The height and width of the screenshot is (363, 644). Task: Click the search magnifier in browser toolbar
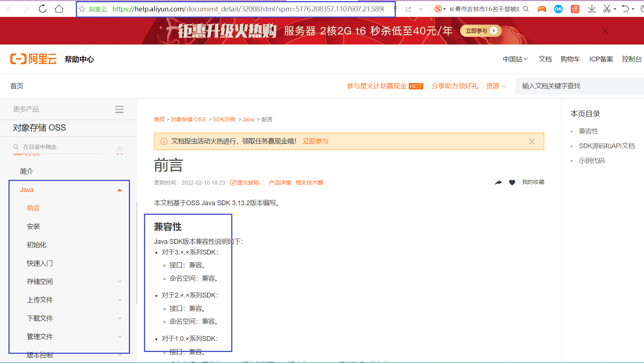(526, 9)
